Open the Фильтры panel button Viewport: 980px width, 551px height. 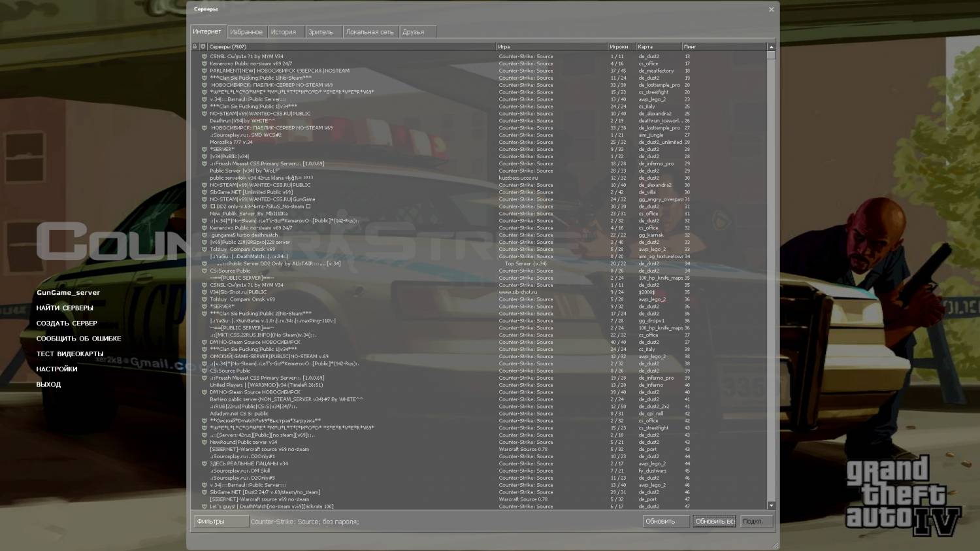click(221, 522)
